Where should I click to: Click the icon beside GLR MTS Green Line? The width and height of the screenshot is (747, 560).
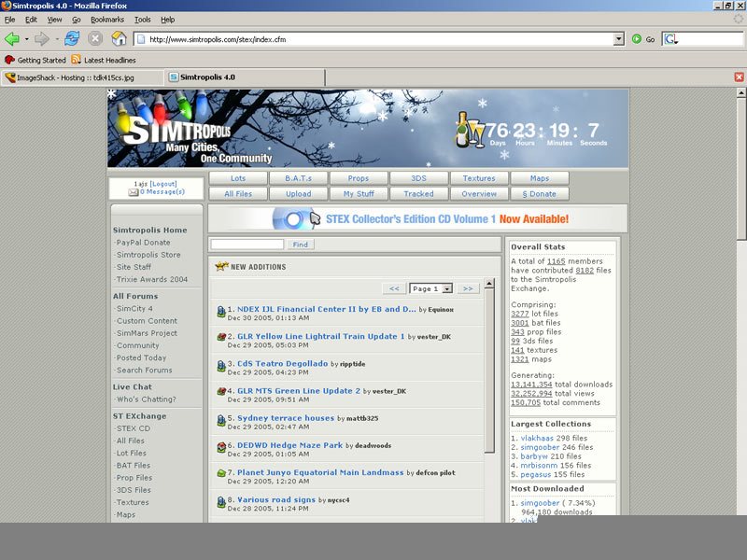221,391
